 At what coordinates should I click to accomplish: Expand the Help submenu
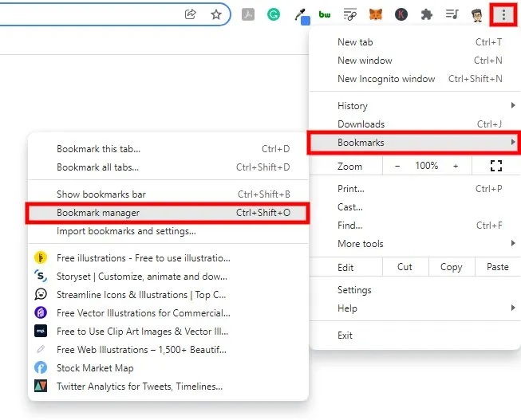415,308
